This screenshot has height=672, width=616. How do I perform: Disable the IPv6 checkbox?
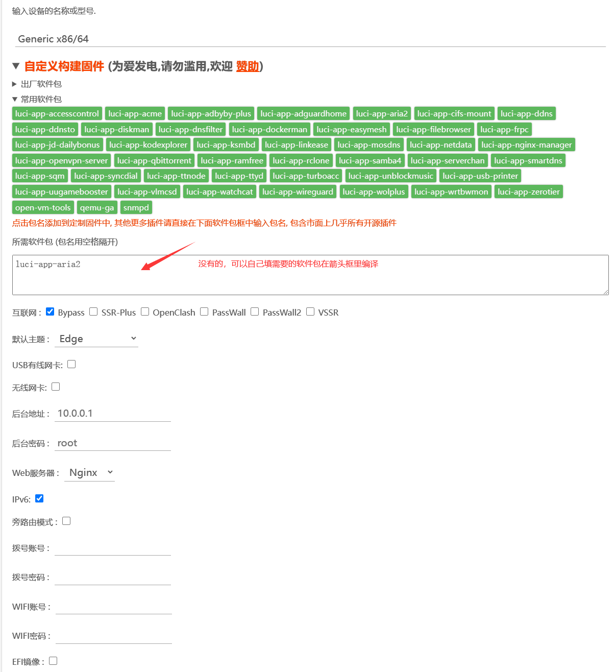coord(39,498)
